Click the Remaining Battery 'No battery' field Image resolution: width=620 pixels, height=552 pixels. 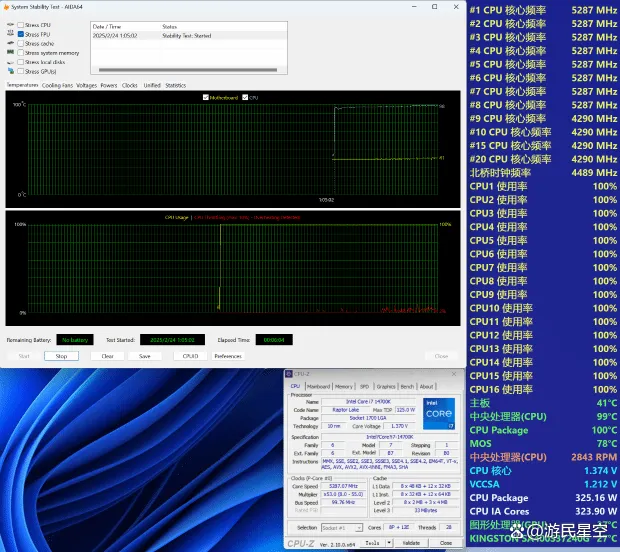click(75, 340)
